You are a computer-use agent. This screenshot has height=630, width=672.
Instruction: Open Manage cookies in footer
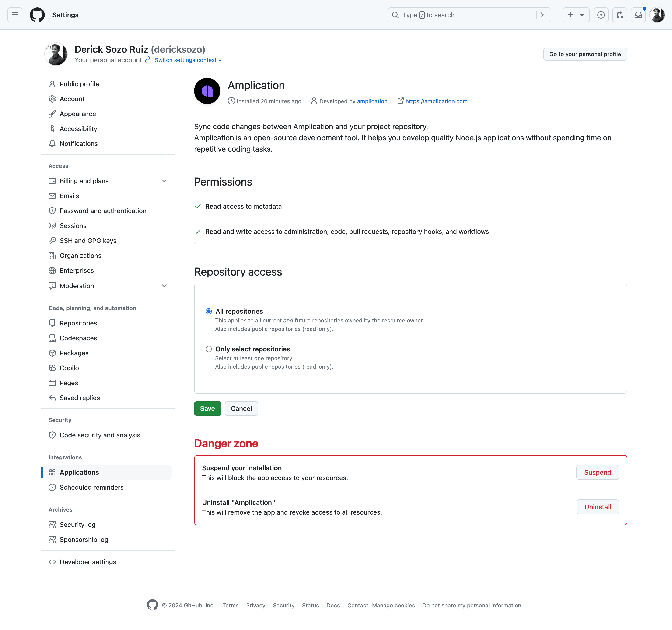[x=393, y=605]
